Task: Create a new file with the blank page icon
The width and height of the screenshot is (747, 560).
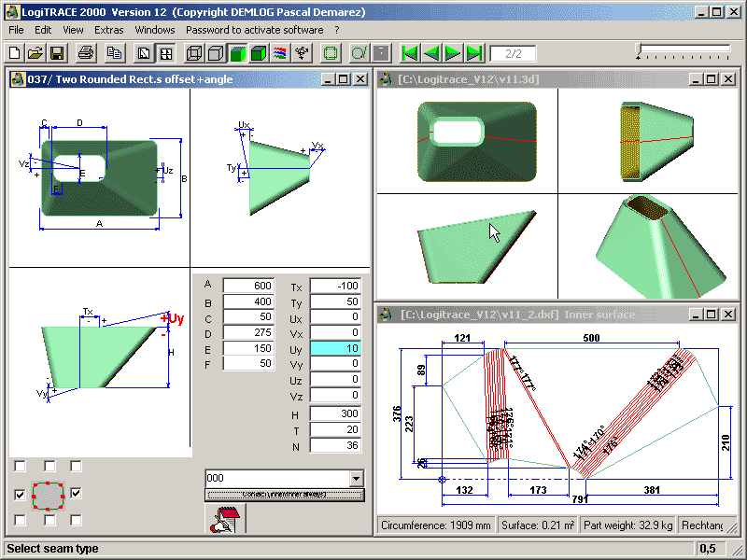Action: 14,53
